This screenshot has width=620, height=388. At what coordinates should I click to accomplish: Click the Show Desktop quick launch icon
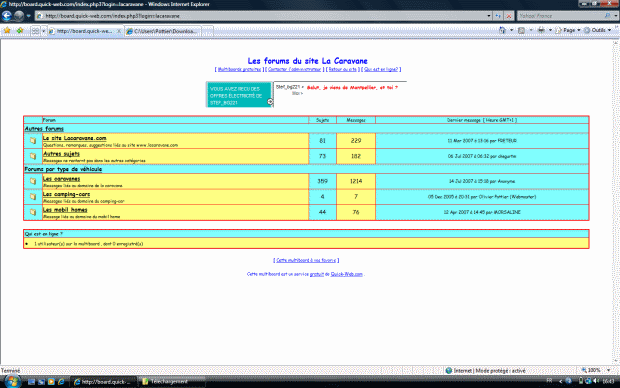(31, 382)
